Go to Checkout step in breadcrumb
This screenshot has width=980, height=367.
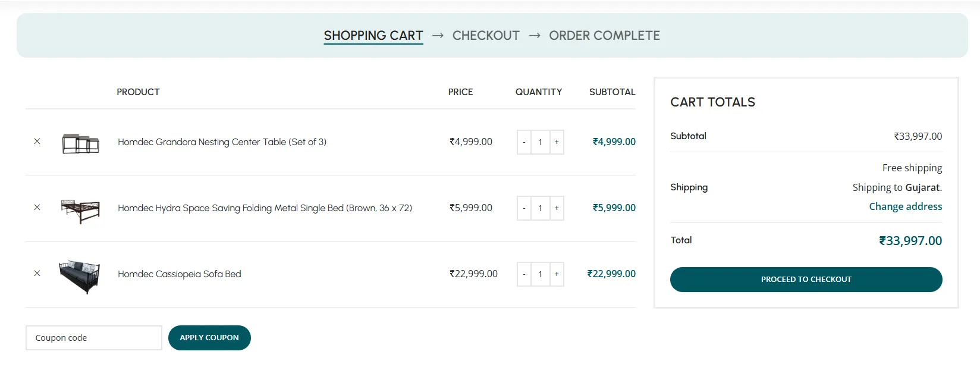click(486, 36)
